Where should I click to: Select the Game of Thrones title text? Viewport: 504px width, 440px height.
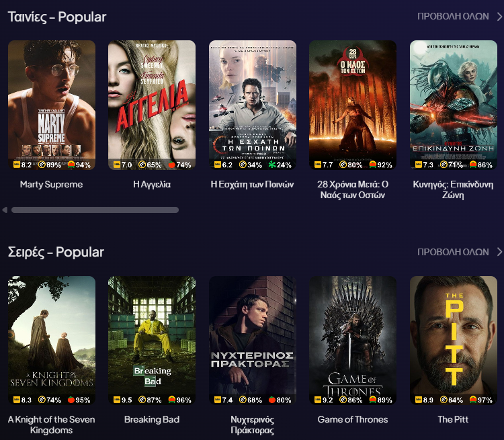click(353, 419)
